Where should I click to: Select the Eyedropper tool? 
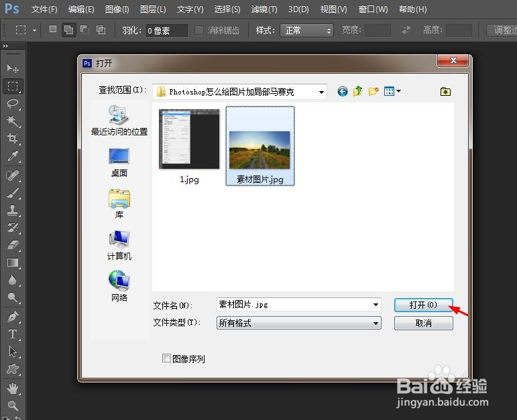coord(13,156)
